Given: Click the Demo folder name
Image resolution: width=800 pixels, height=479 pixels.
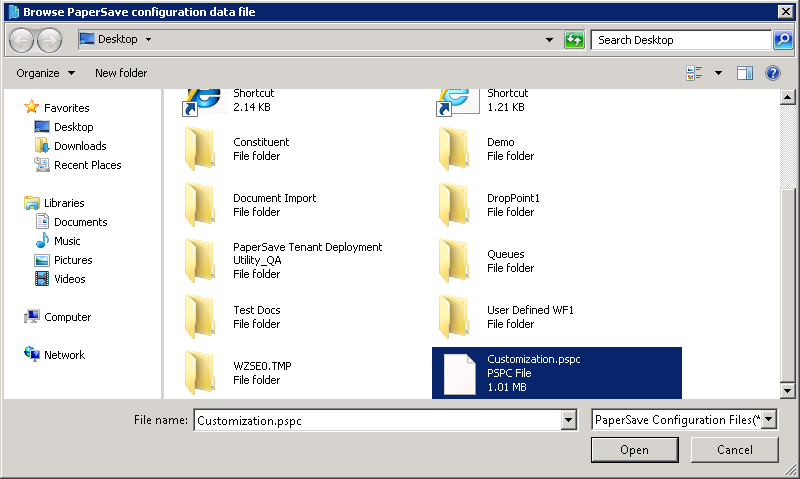Looking at the screenshot, I should (x=501, y=142).
